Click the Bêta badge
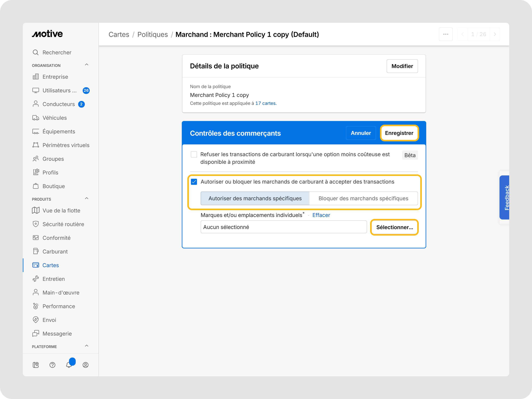Screen dimensions: 532x399 click(410, 155)
